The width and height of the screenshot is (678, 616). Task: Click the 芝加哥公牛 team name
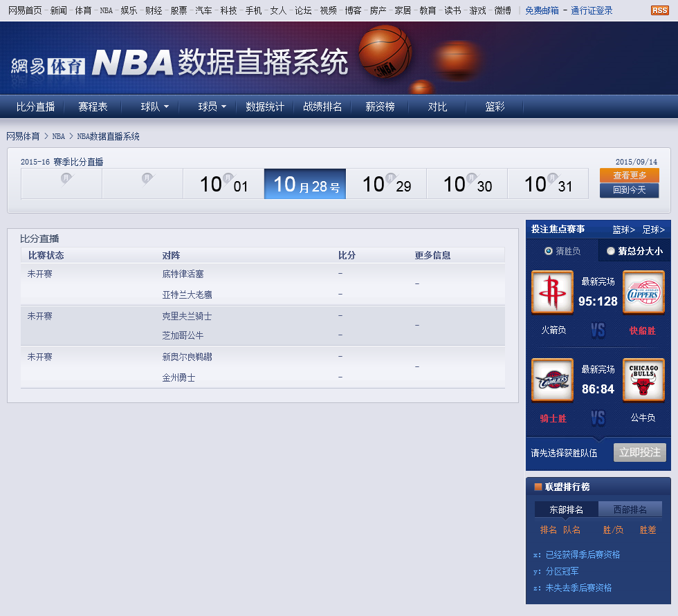tap(183, 335)
